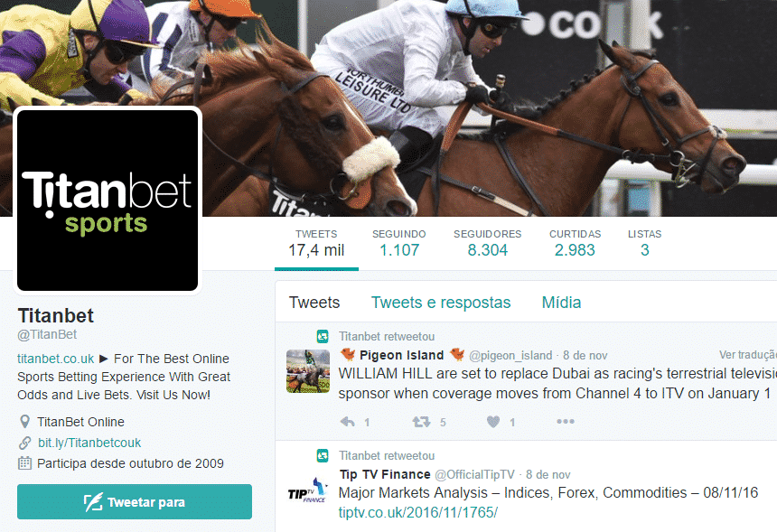
Task: Show Curtidas 2.983
Action: (x=575, y=243)
